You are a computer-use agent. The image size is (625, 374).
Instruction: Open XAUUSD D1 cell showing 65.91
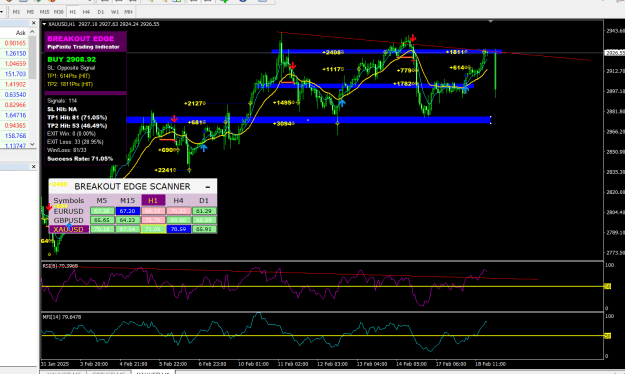point(204,229)
